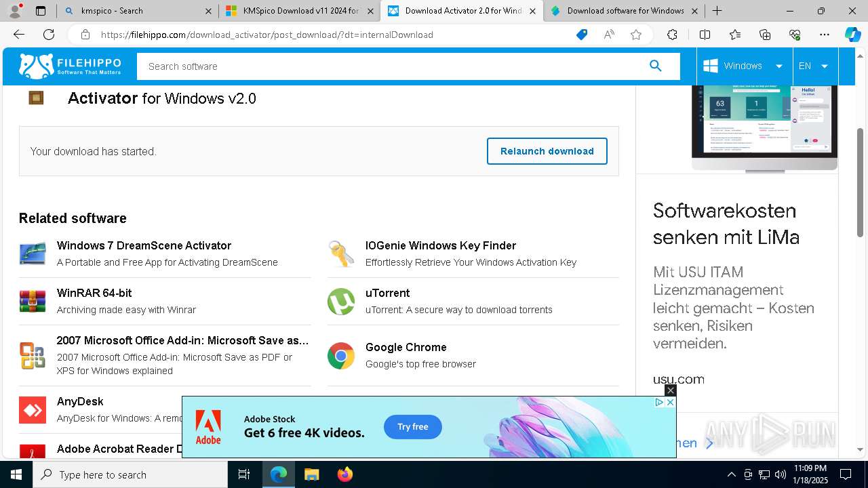Click the Google Chrome icon
The image size is (868, 488).
[341, 356]
